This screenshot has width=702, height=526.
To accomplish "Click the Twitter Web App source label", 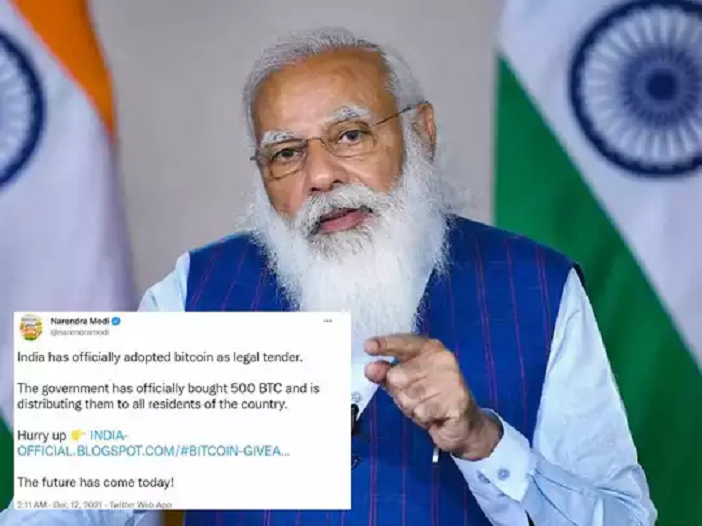I will coord(141,505).
